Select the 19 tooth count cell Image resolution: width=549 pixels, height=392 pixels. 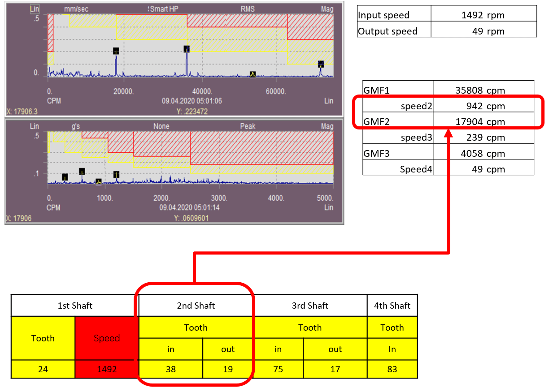tap(228, 370)
